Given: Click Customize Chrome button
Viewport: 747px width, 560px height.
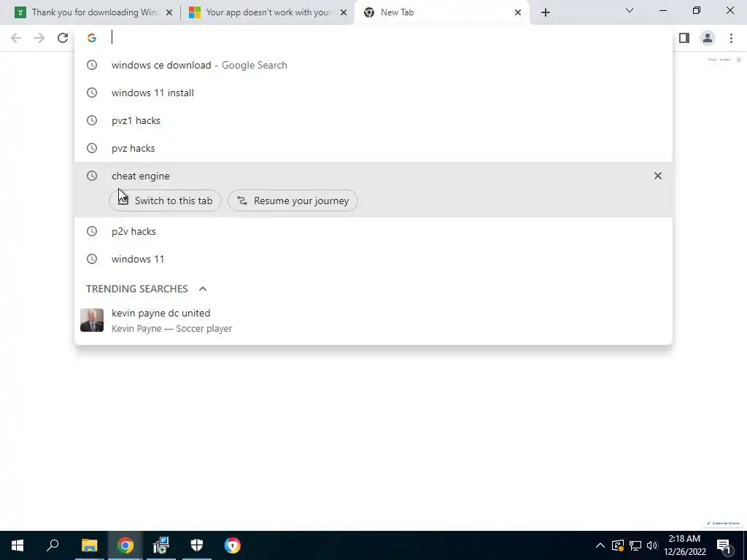Looking at the screenshot, I should pyautogui.click(x=723, y=523).
